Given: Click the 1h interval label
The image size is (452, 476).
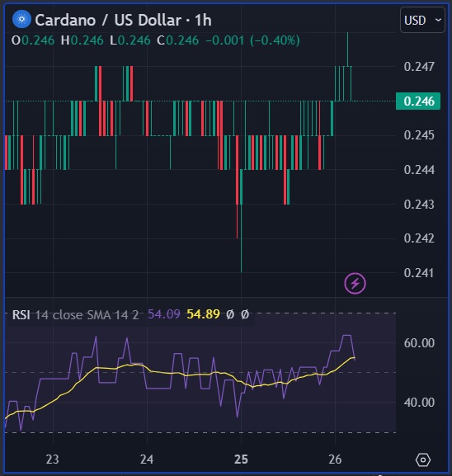Looking at the screenshot, I should [203, 21].
